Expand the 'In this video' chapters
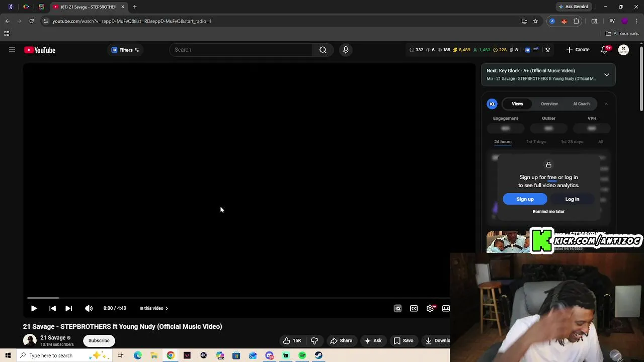 [153, 308]
